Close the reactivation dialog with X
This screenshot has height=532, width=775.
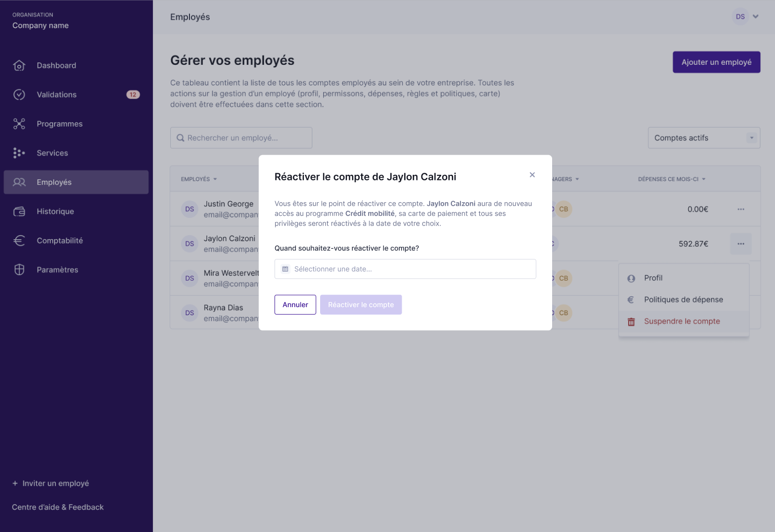point(532,175)
